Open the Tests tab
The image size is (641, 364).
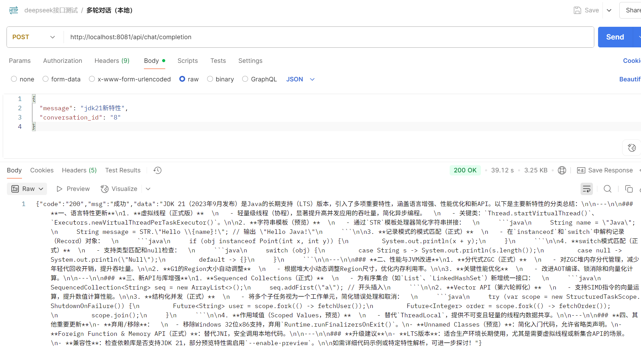(218, 61)
